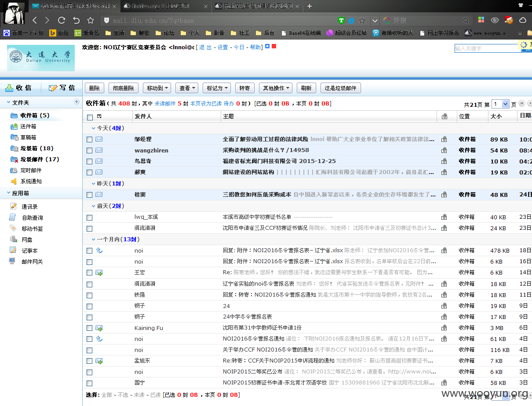
Task: Open the page number dropdown at top
Action: point(500,104)
